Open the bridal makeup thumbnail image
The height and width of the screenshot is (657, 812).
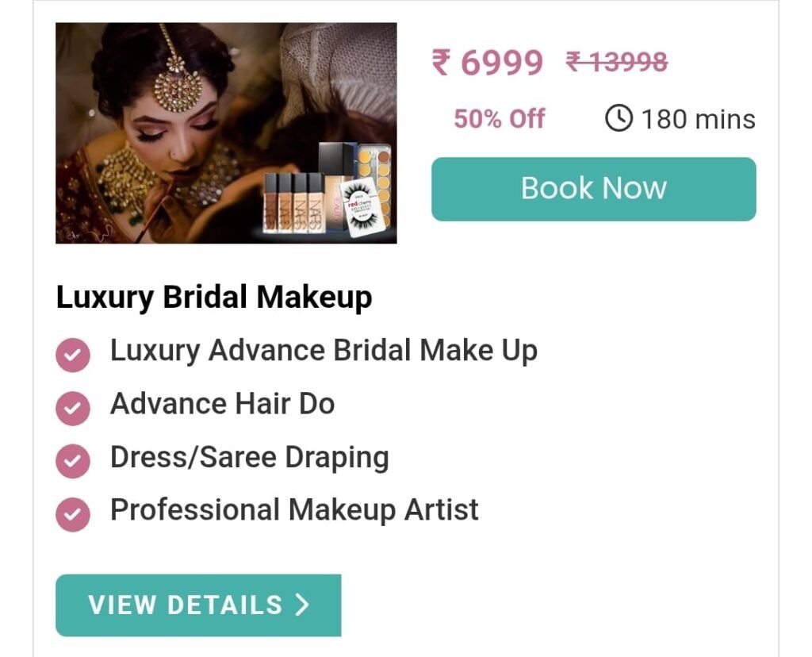click(226, 133)
